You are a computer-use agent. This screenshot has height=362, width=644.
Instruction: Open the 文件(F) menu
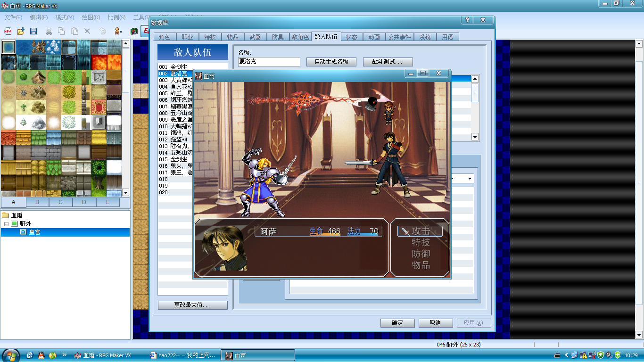point(13,17)
